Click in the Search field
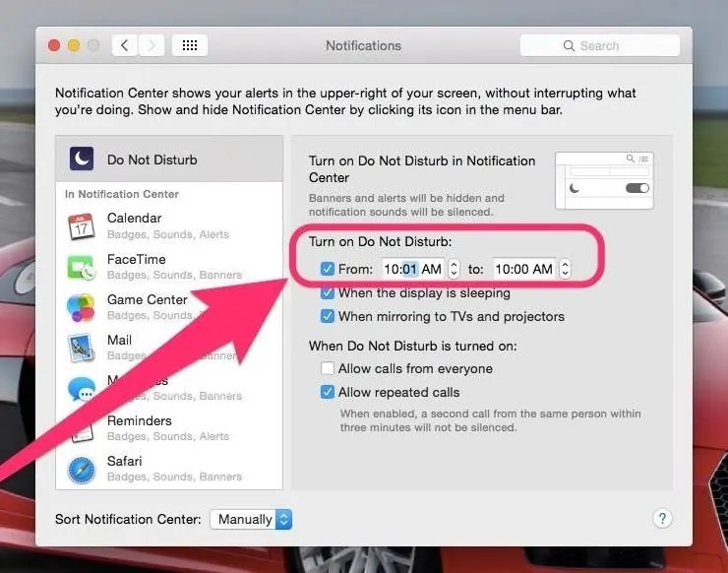This screenshot has width=728, height=573. pyautogui.click(x=600, y=45)
